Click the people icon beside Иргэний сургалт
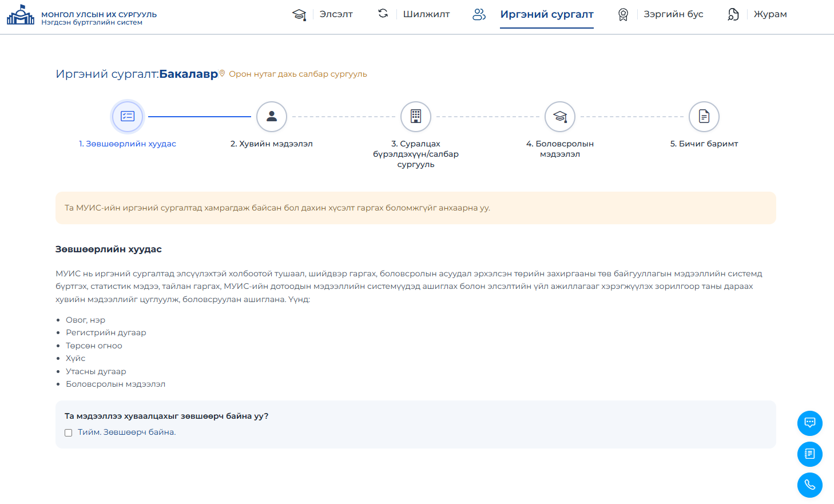The image size is (834, 504). 479,14
